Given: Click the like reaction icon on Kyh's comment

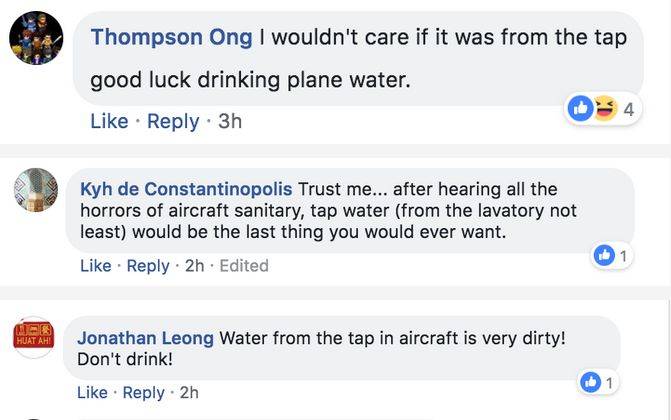Looking at the screenshot, I should [x=604, y=256].
